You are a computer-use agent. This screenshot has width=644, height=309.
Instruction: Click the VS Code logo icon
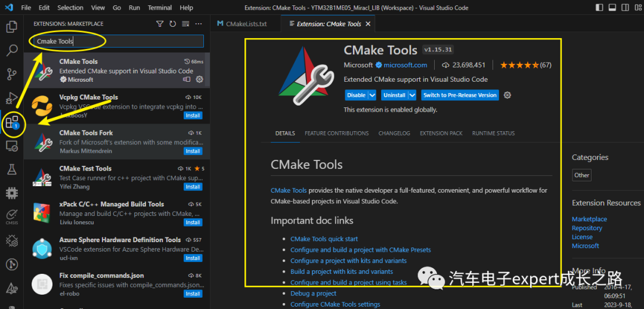9,7
